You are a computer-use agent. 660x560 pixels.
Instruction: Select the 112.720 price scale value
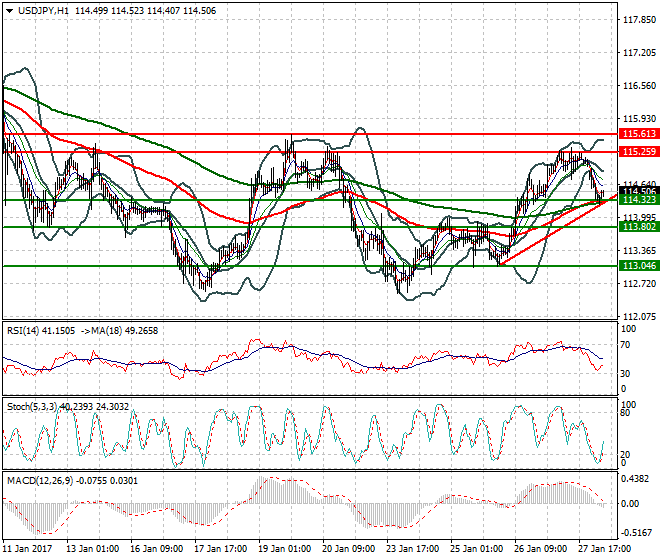click(639, 284)
